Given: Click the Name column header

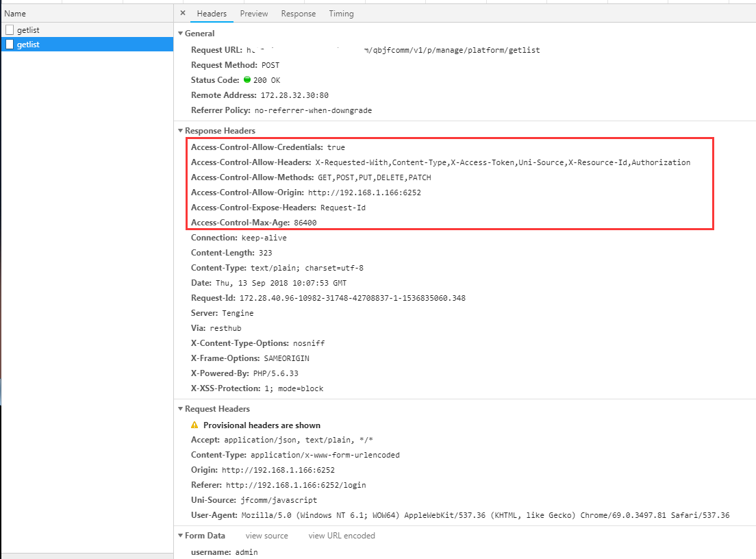Looking at the screenshot, I should point(15,13).
